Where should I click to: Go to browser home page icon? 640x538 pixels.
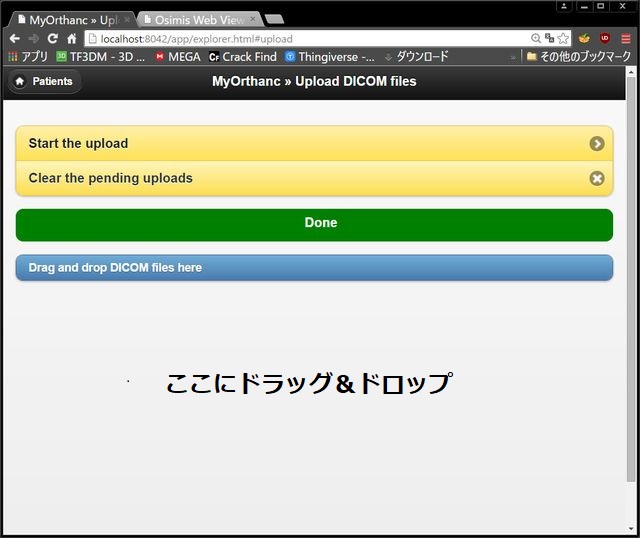72,39
